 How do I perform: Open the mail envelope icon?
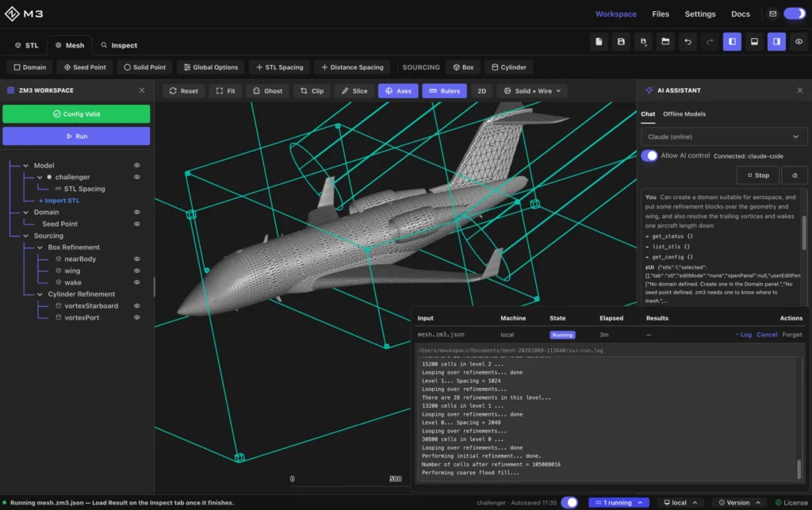click(x=772, y=13)
